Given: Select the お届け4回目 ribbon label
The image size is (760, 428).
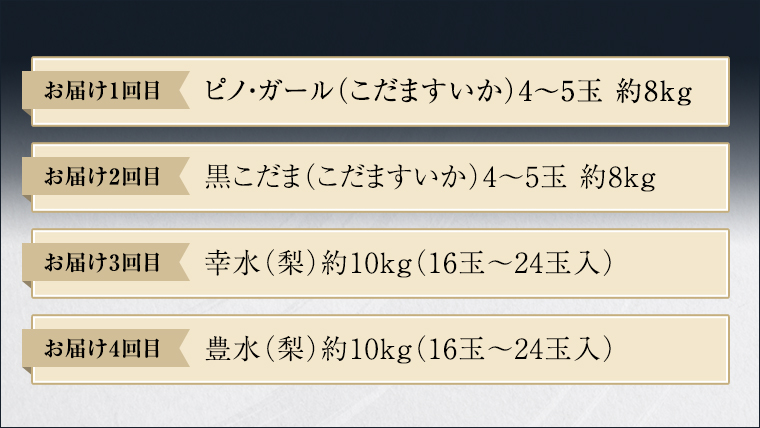Looking at the screenshot, I should (x=102, y=349).
